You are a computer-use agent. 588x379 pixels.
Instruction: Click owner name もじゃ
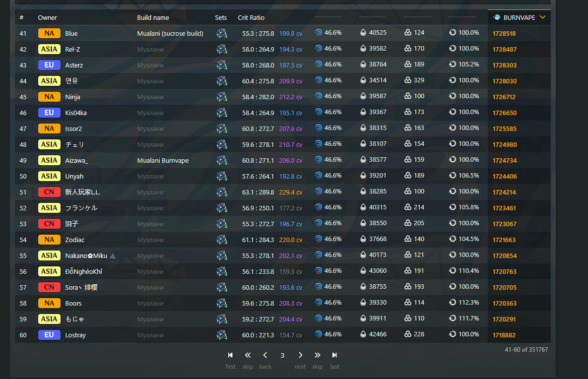click(x=74, y=319)
